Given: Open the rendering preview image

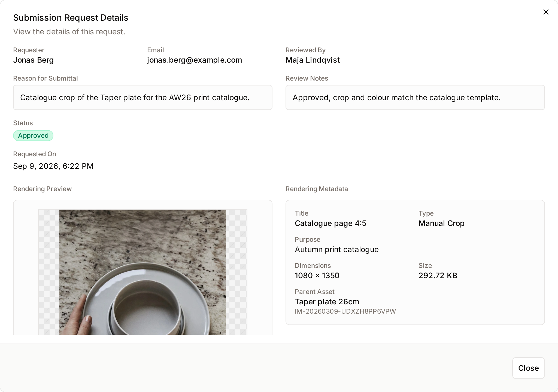Looking at the screenshot, I should click(143, 272).
